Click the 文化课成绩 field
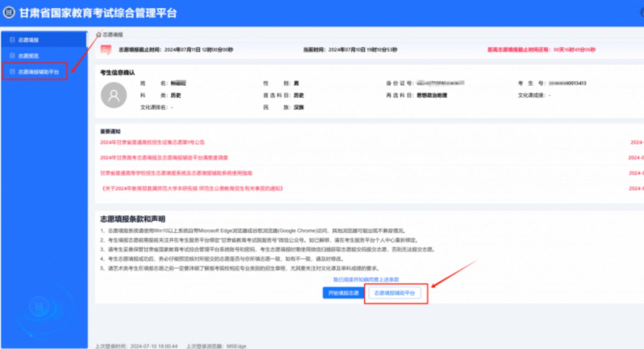Screen dimensions: 644x349 (x=535, y=95)
